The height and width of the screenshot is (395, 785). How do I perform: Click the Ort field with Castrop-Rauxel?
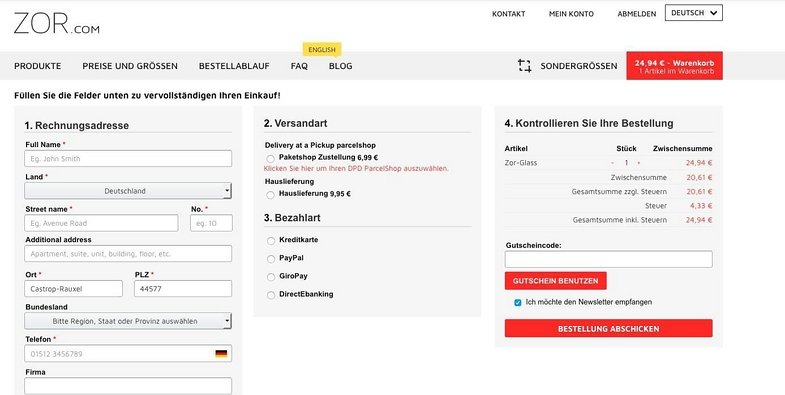(73, 289)
